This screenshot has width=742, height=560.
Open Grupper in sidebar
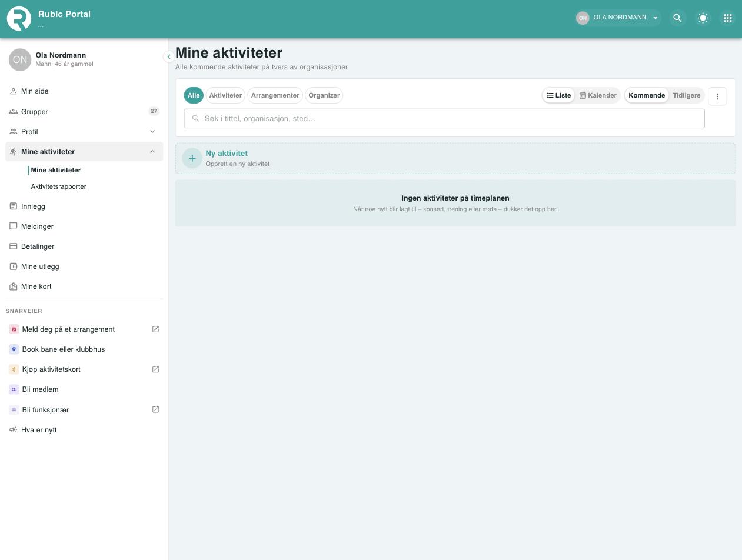[x=84, y=111]
